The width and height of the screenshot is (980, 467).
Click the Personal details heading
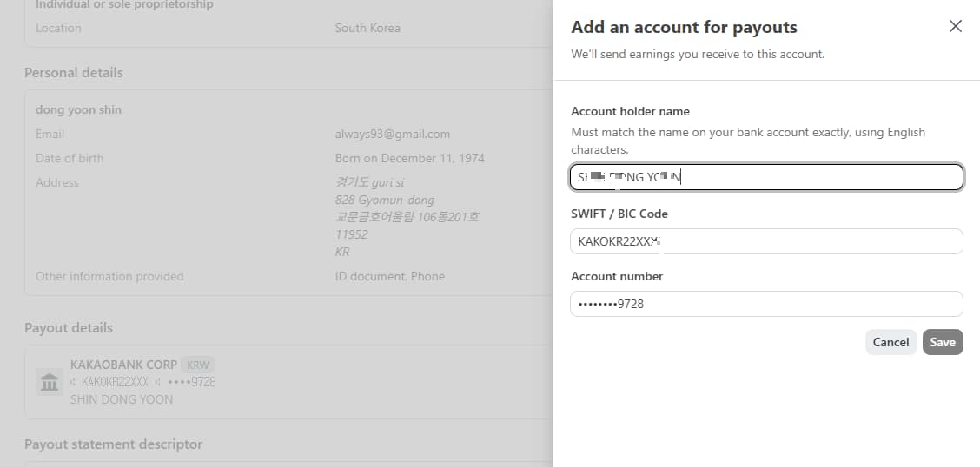(x=74, y=72)
